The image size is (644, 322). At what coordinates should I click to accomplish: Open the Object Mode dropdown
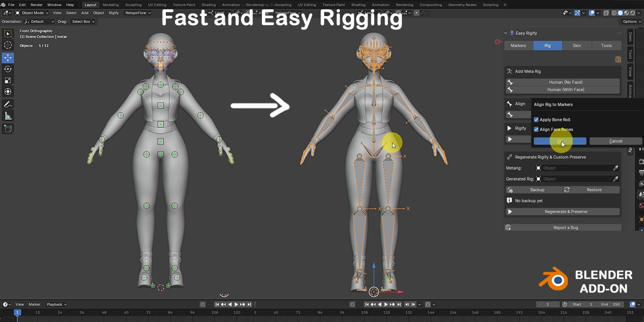coord(32,12)
